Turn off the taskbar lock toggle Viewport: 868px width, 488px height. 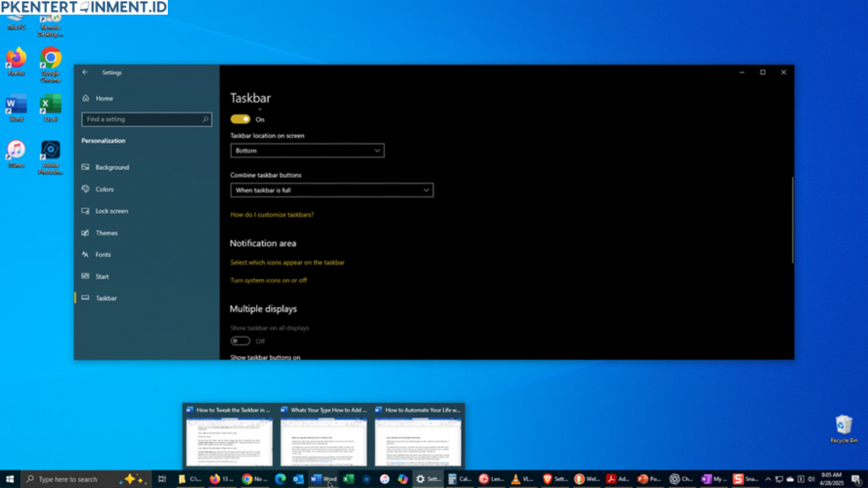point(240,119)
